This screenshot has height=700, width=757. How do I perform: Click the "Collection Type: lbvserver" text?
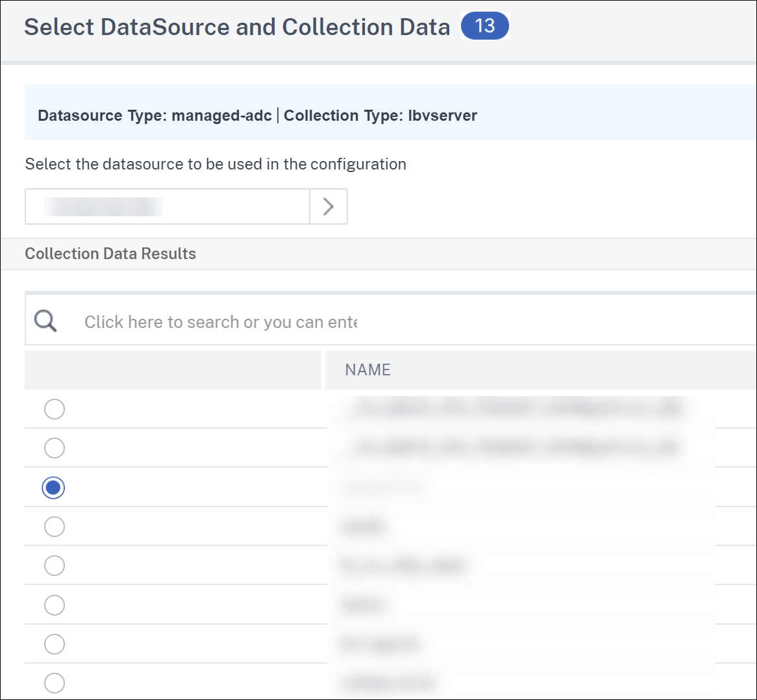380,116
